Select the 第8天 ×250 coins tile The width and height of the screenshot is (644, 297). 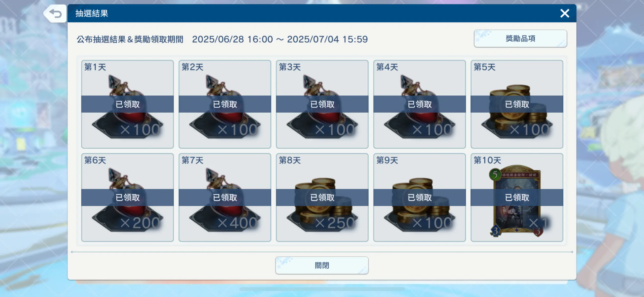(322, 197)
